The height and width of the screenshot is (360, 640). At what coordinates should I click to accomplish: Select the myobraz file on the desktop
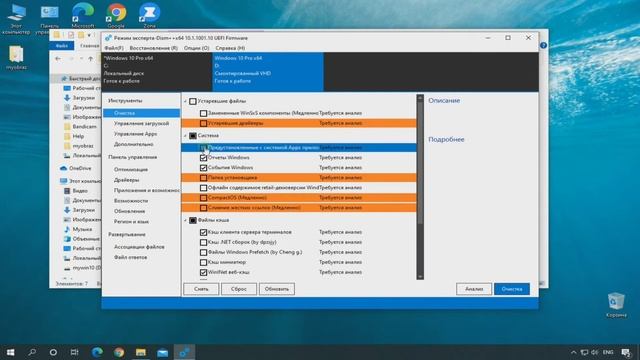tap(16, 57)
